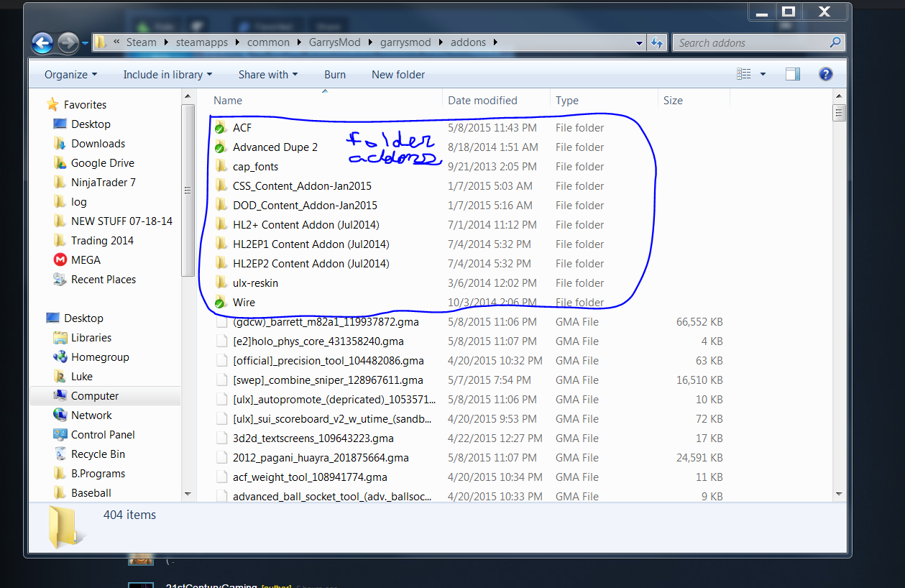Click navigation pane scrollbar up arrow

tap(188, 96)
